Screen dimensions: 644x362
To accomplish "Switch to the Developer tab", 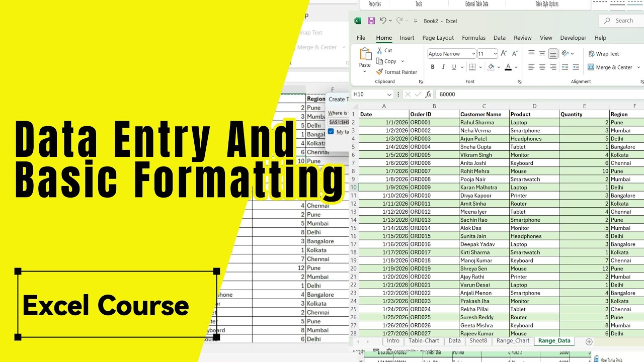I will 573,38.
